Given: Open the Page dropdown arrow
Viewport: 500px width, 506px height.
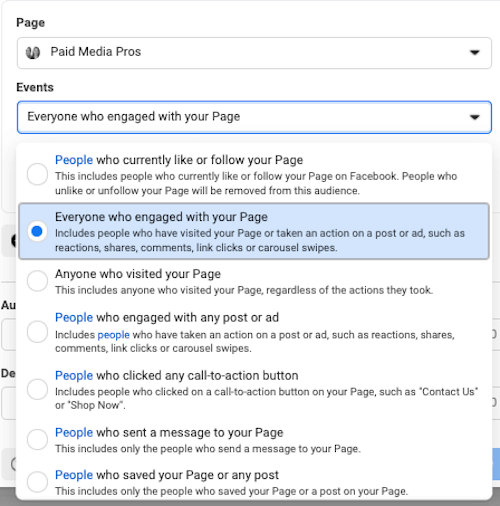Looking at the screenshot, I should click(x=474, y=52).
